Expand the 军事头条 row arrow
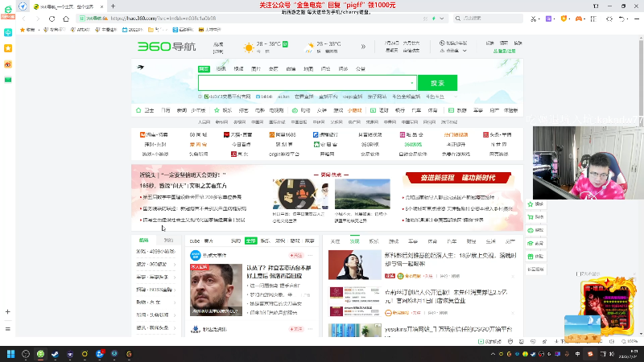 [175, 278]
